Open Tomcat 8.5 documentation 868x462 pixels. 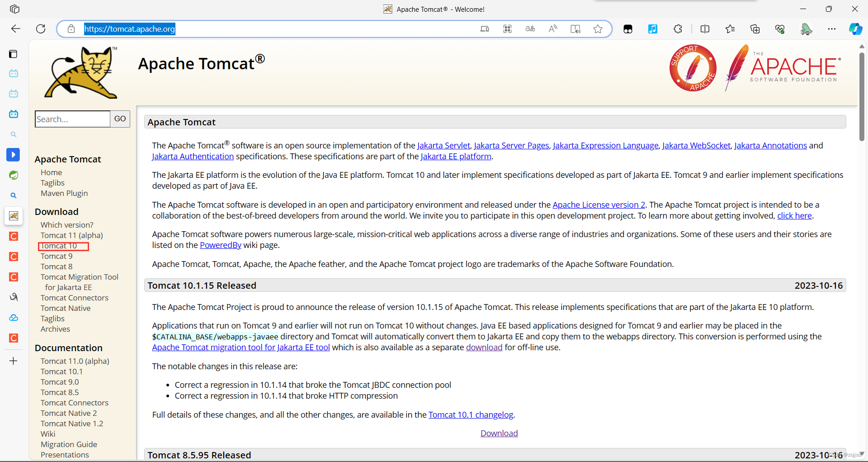(60, 392)
